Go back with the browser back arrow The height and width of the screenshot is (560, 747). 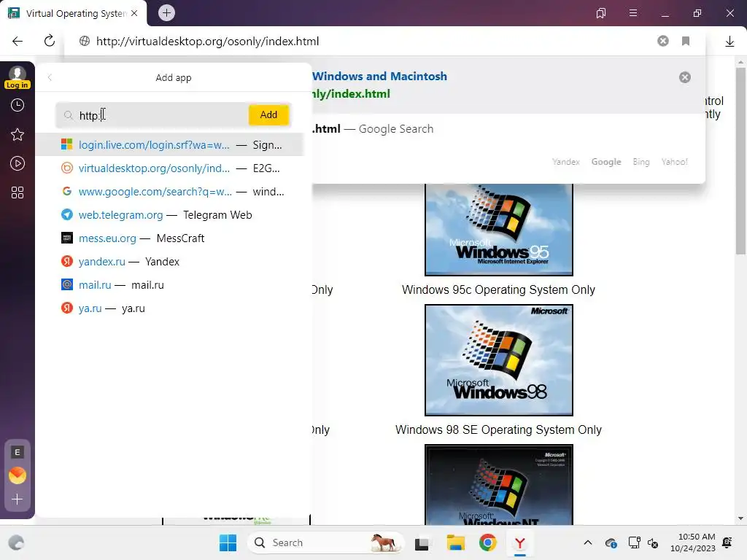point(18,42)
